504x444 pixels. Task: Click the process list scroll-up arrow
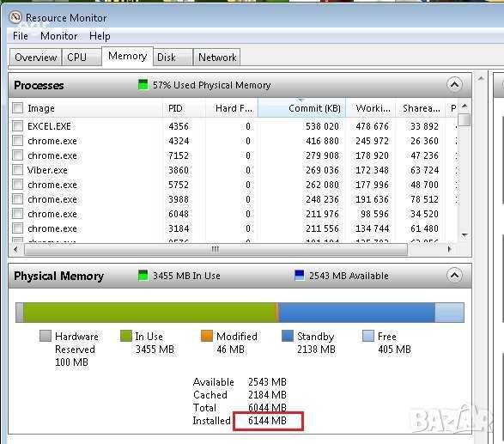(x=465, y=106)
